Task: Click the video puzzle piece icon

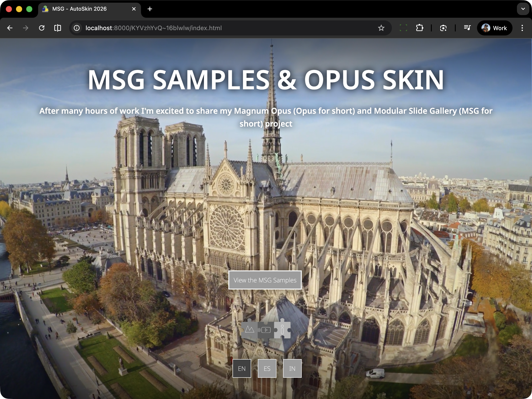Action: click(266, 330)
